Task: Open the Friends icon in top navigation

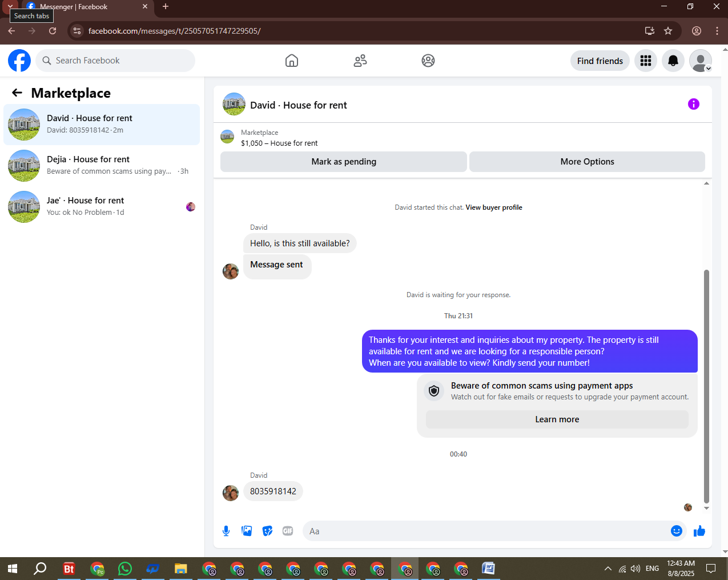Action: [360, 61]
